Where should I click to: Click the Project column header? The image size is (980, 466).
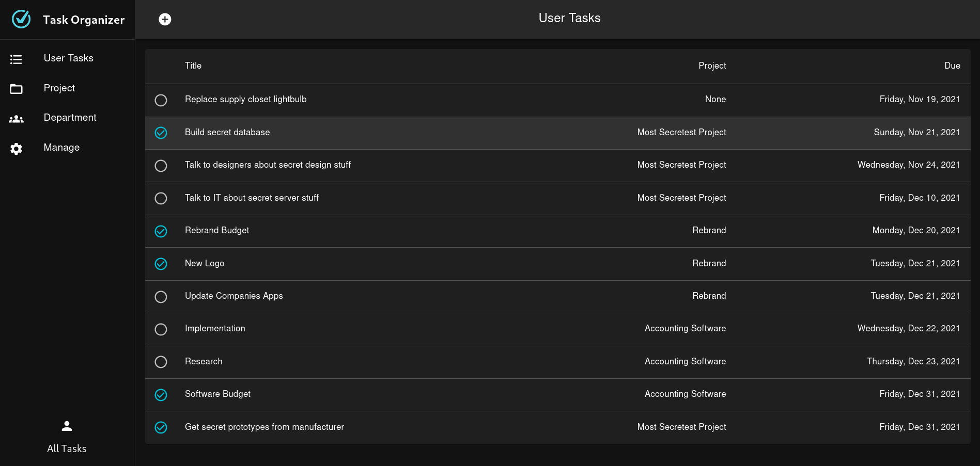712,66
